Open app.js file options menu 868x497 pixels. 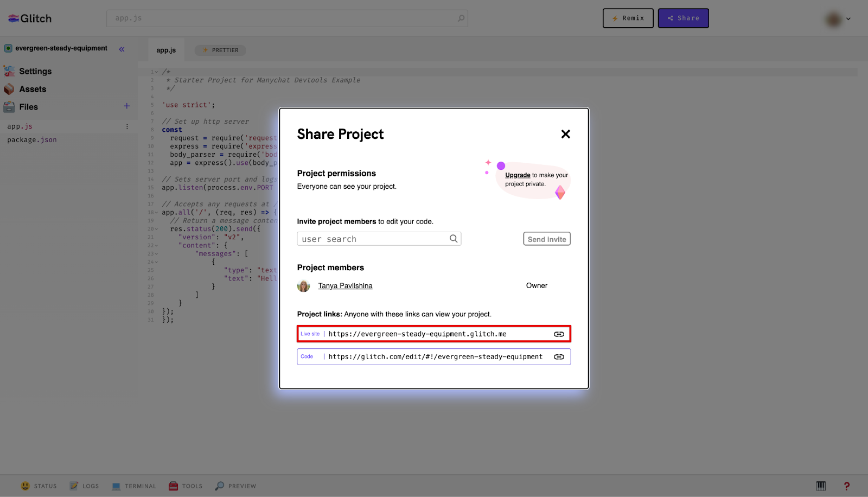coord(127,126)
